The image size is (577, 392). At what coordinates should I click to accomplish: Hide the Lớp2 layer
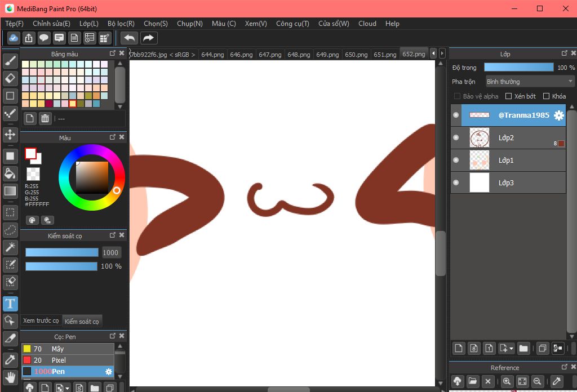point(456,137)
